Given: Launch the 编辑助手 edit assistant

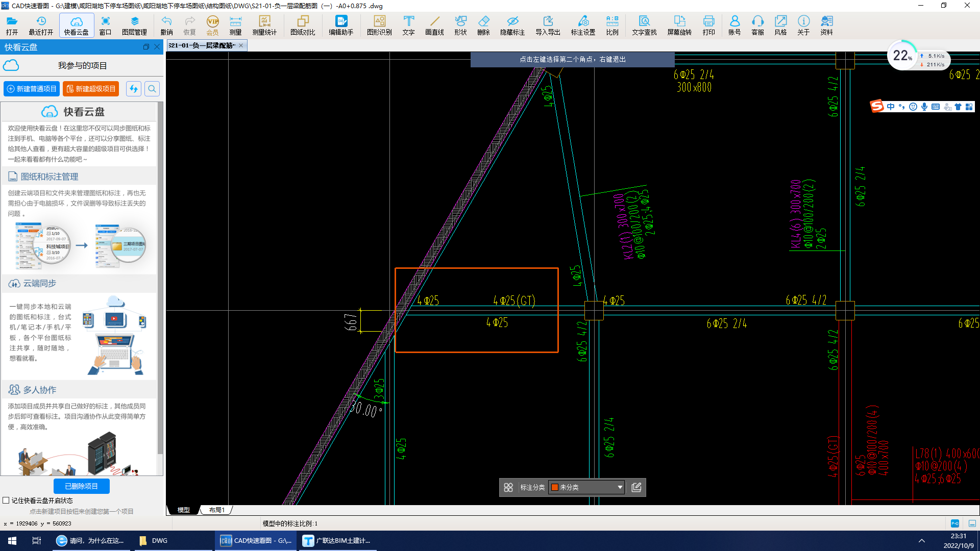Looking at the screenshot, I should click(341, 25).
